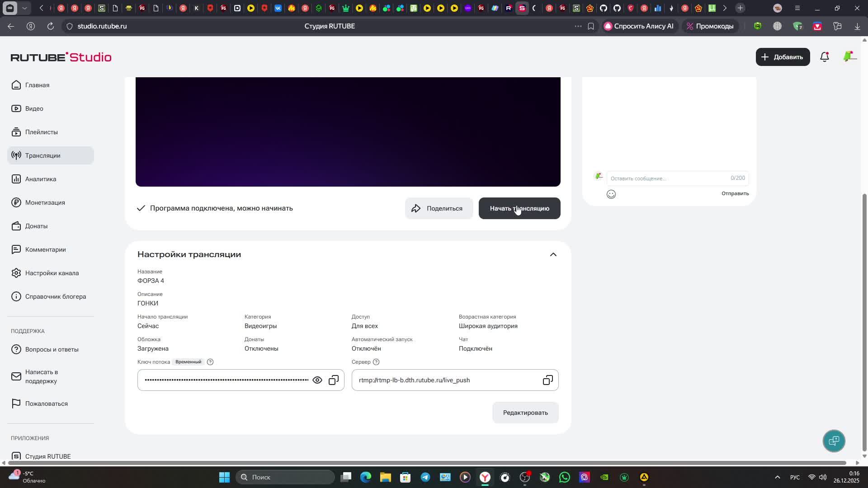The image size is (868, 488).
Task: Open the support chat widget
Action: coord(834,441)
